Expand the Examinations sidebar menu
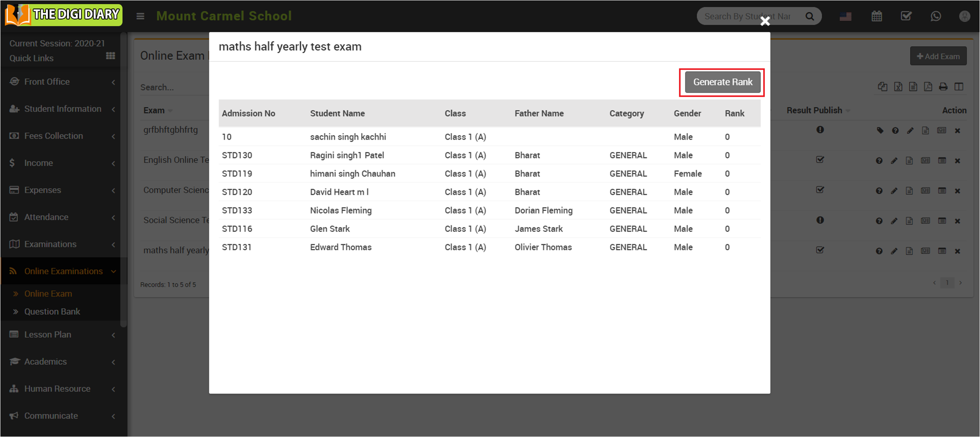The image size is (980, 437). tap(61, 244)
